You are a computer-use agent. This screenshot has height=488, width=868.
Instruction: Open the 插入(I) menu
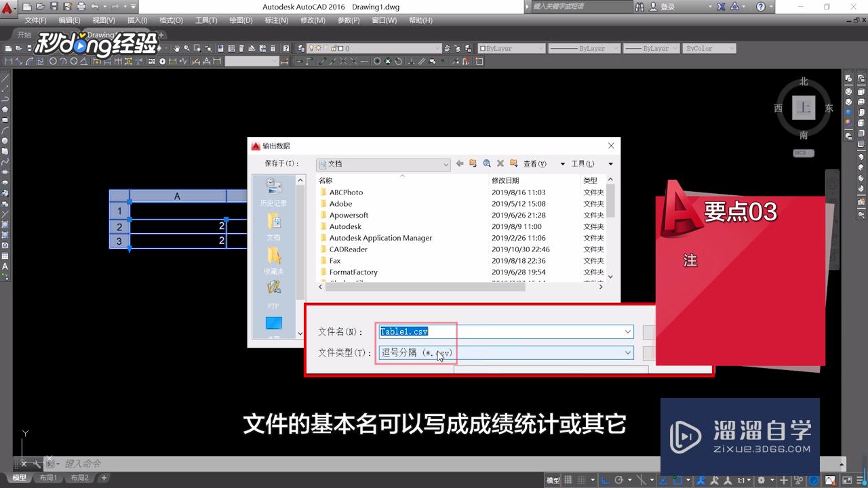point(137,20)
